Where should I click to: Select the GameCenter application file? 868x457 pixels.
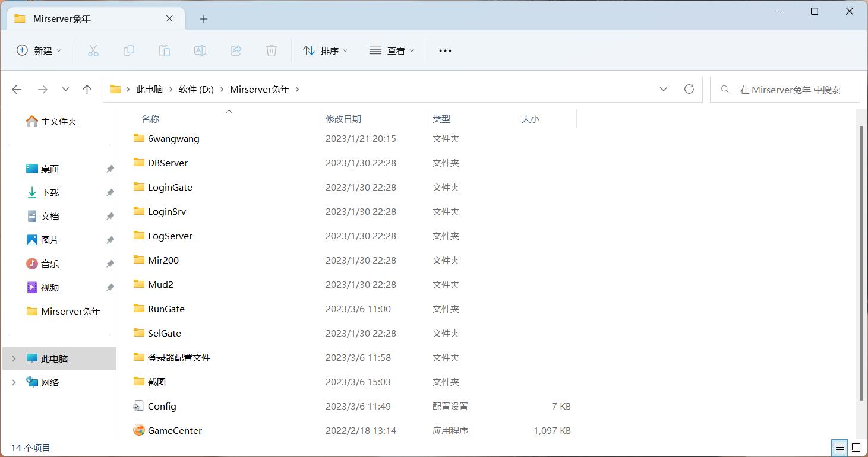point(175,430)
